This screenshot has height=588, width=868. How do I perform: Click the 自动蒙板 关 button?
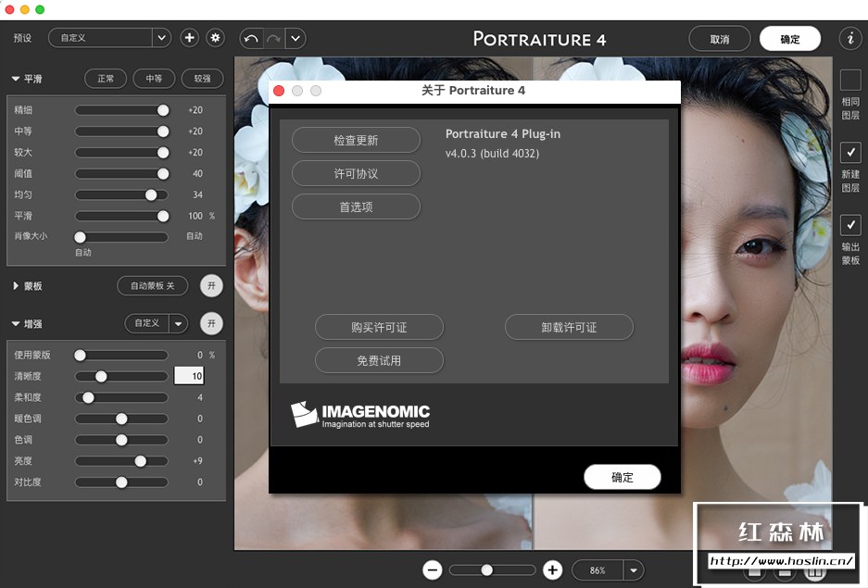coord(152,286)
